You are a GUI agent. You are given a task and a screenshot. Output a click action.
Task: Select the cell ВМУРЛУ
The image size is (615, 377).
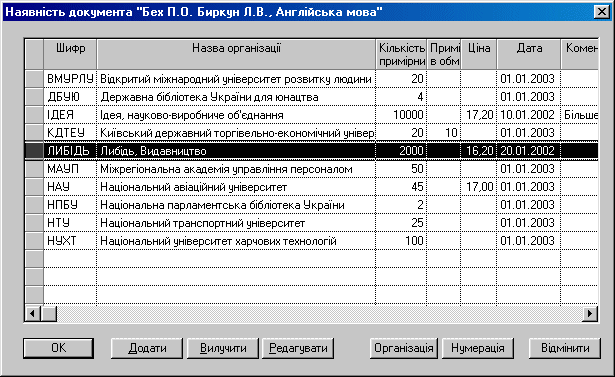point(70,79)
